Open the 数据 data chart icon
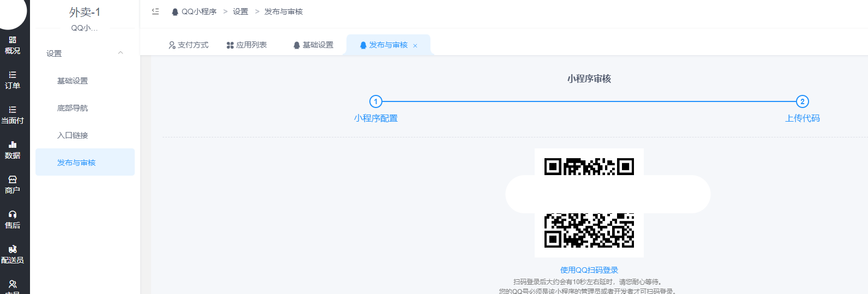This screenshot has width=868, height=294. pyautogui.click(x=13, y=145)
